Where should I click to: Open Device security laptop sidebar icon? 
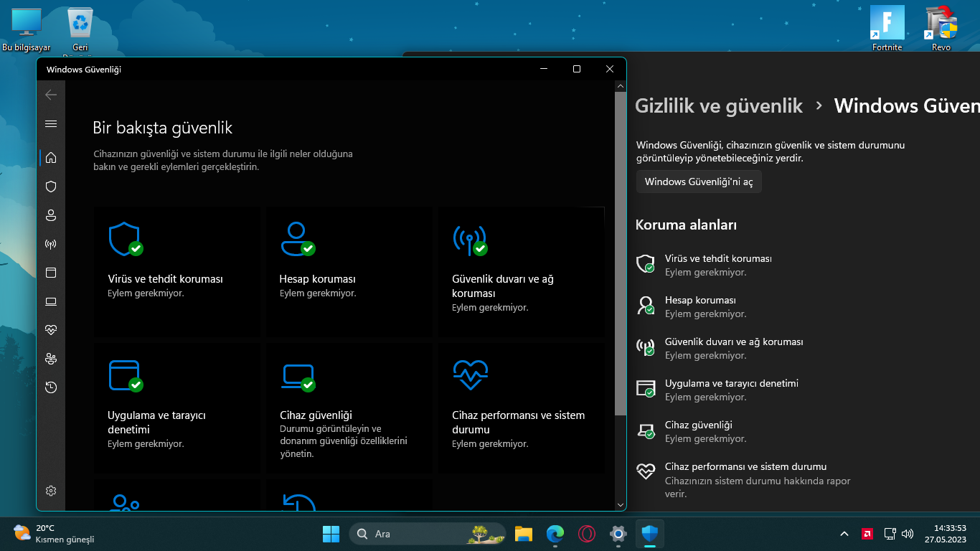[51, 301]
